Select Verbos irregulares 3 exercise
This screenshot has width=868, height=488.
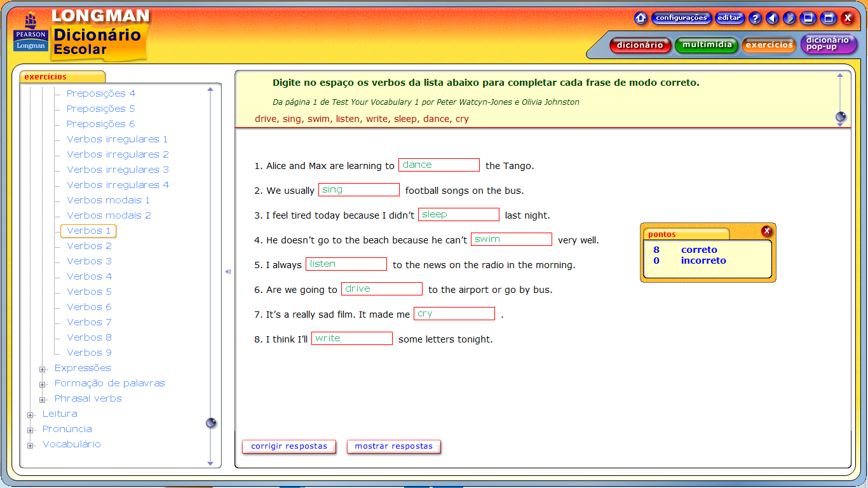(x=118, y=170)
